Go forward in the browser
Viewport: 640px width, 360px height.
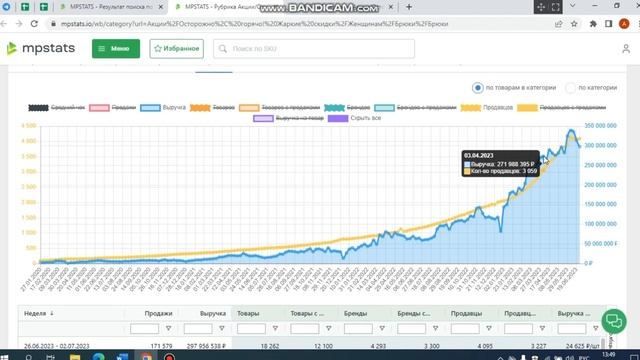pos(19,24)
